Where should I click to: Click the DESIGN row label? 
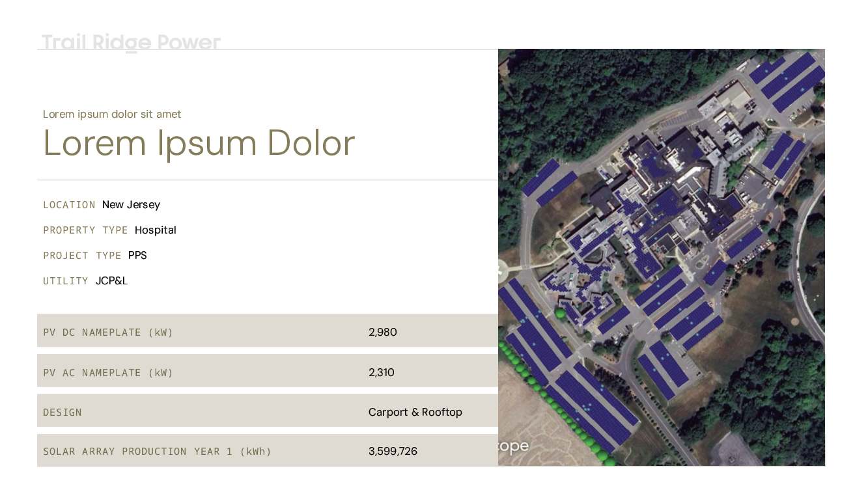tap(63, 413)
